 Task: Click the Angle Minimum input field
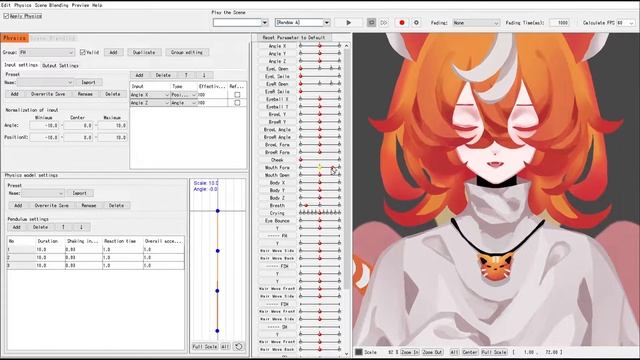tap(44, 126)
